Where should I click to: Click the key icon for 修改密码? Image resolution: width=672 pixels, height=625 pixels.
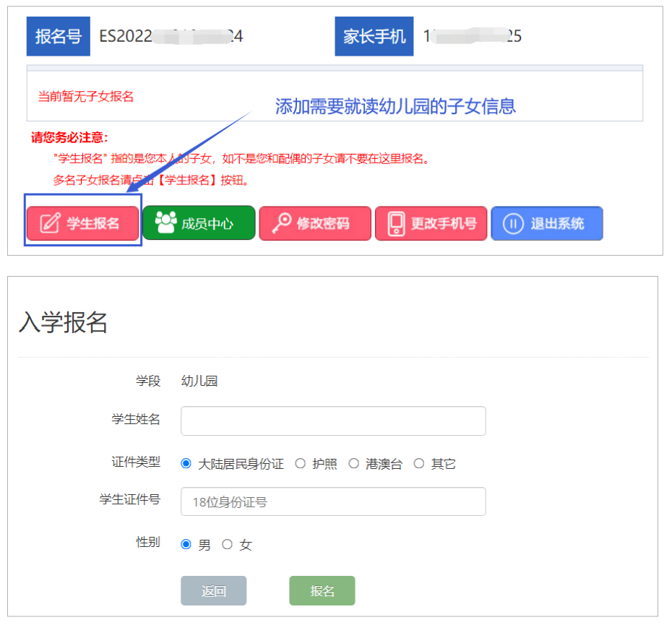281,223
